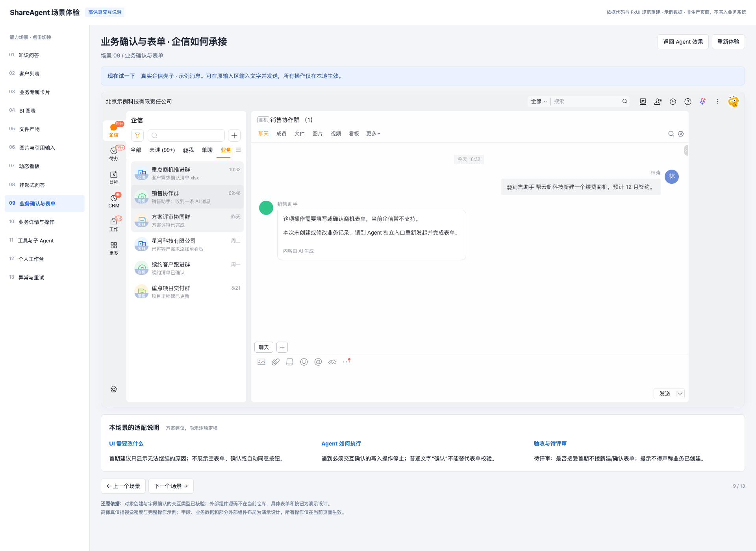Click the @ mention icon in input toolbar

(318, 362)
